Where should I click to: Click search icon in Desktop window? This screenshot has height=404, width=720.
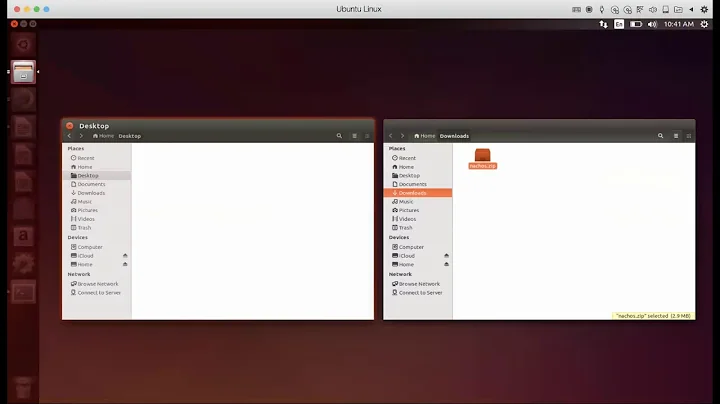click(339, 136)
